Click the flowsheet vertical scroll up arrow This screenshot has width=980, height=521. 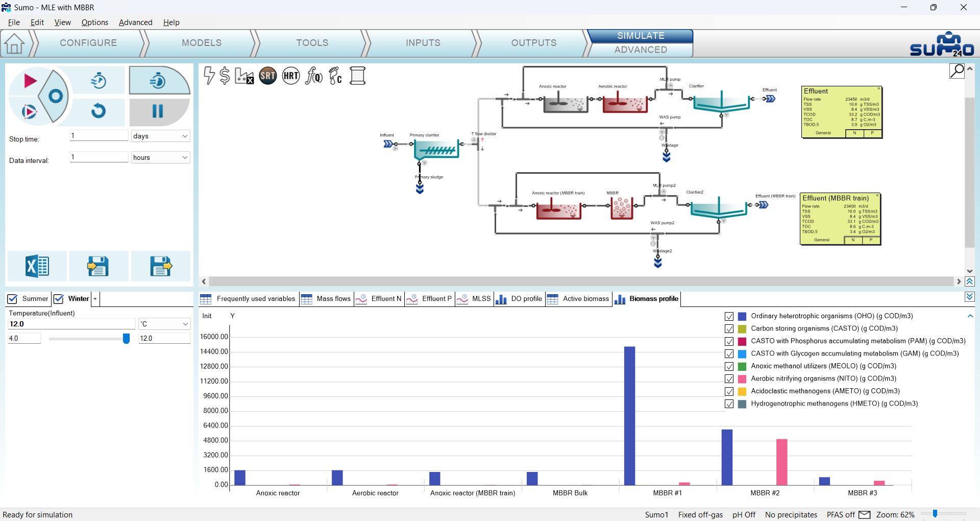click(970, 68)
